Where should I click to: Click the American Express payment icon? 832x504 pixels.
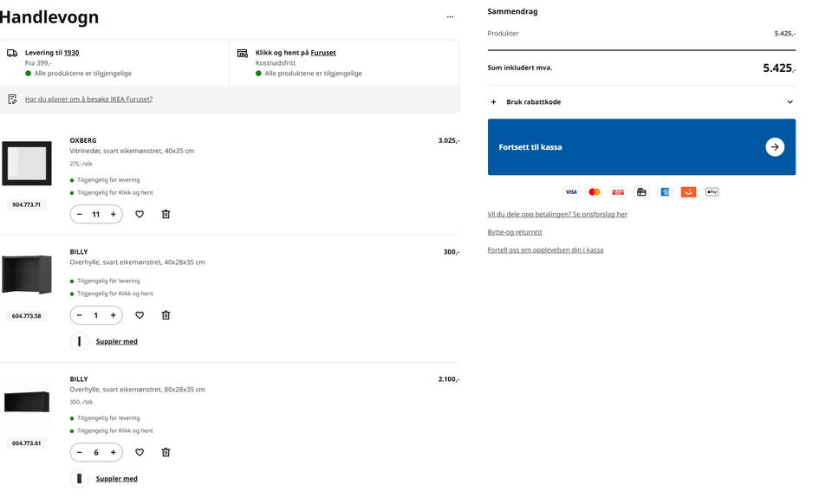(x=665, y=192)
